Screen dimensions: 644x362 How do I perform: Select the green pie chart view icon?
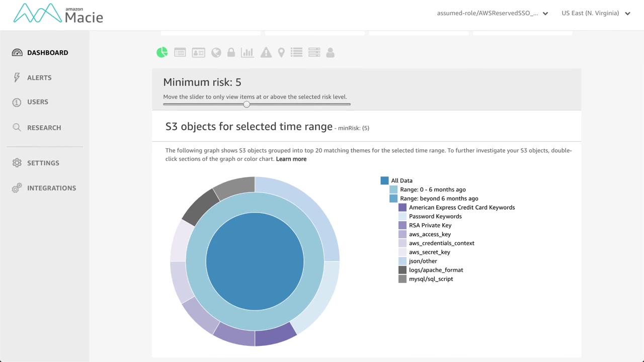(162, 52)
